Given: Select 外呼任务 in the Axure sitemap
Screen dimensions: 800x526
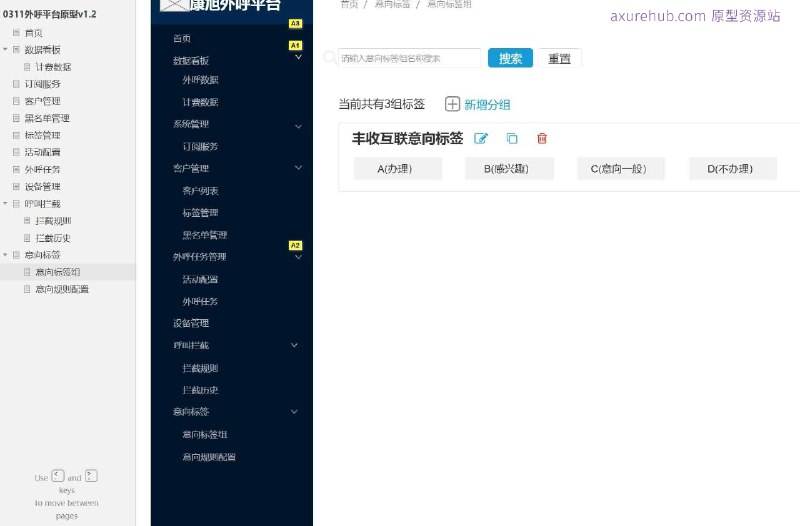Looking at the screenshot, I should [42, 169].
